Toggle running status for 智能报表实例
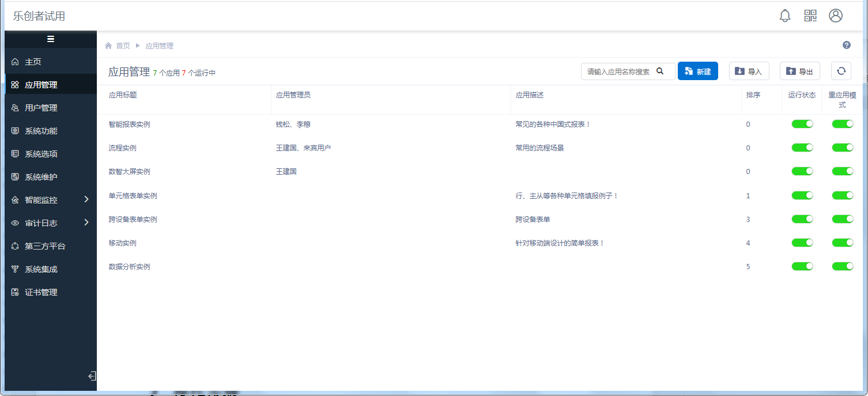This screenshot has width=868, height=396. click(x=802, y=124)
